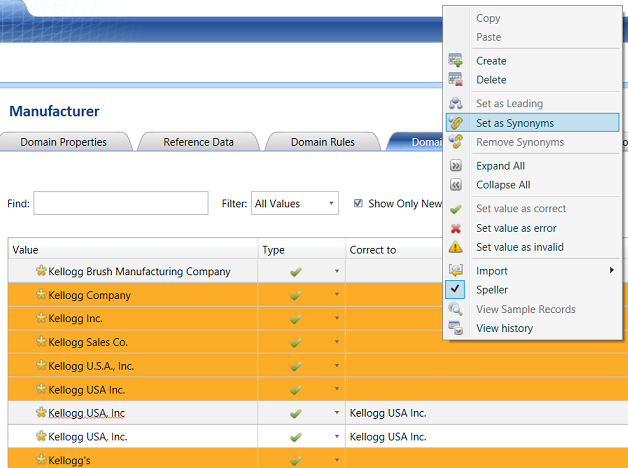The width and height of the screenshot is (628, 468).
Task: Click the Delete icon in context menu
Action: click(x=456, y=80)
